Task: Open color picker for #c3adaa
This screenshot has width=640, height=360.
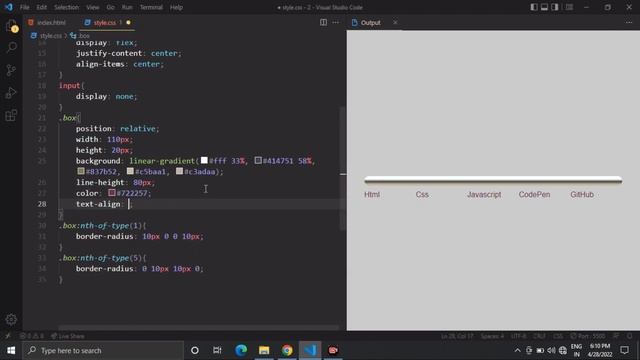Action: tap(179, 171)
